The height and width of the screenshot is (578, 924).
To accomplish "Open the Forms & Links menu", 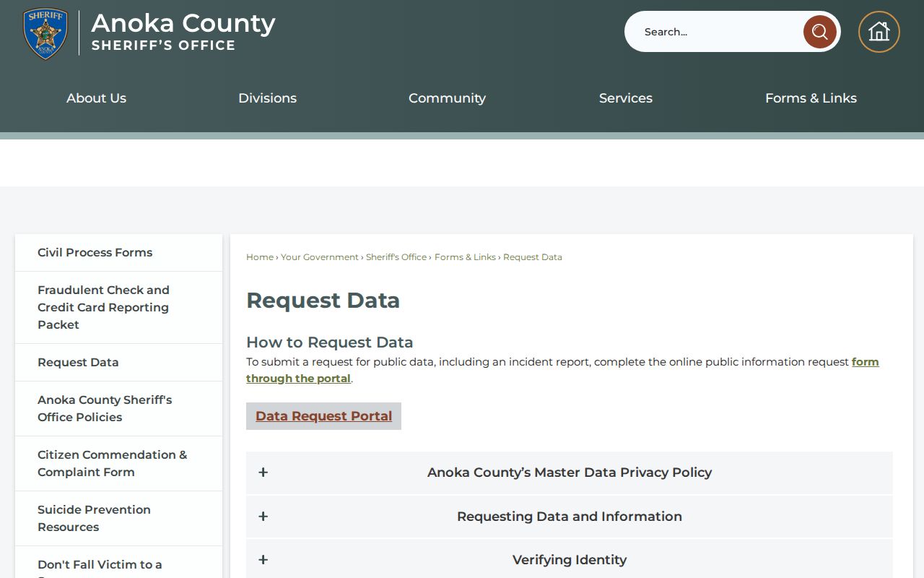I will coord(811,98).
